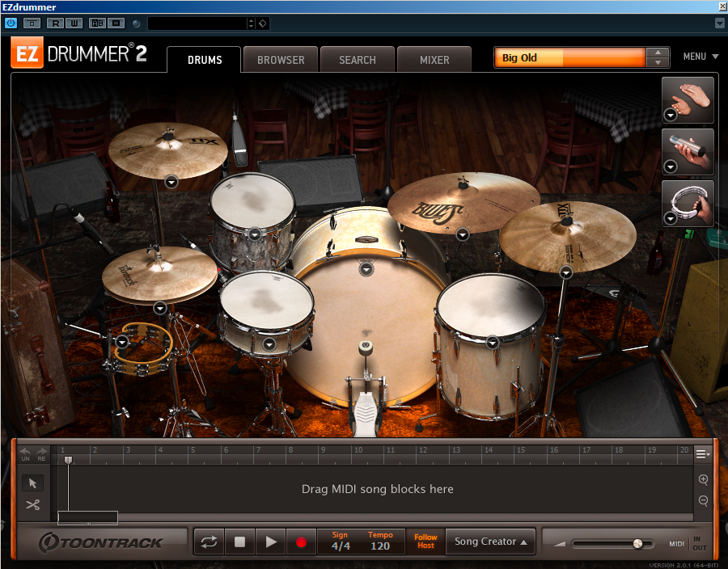Open the preset name field in host toolbar

197,23
